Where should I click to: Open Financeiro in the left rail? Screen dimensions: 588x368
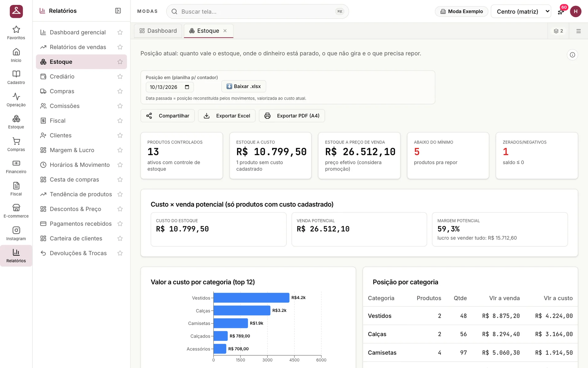(16, 167)
